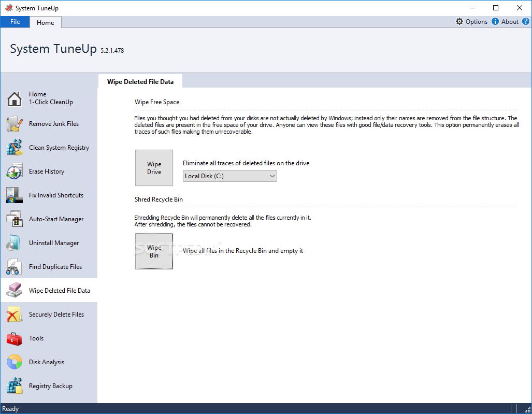Click the Erase History clock icon
This screenshot has height=414, width=532.
click(x=15, y=172)
